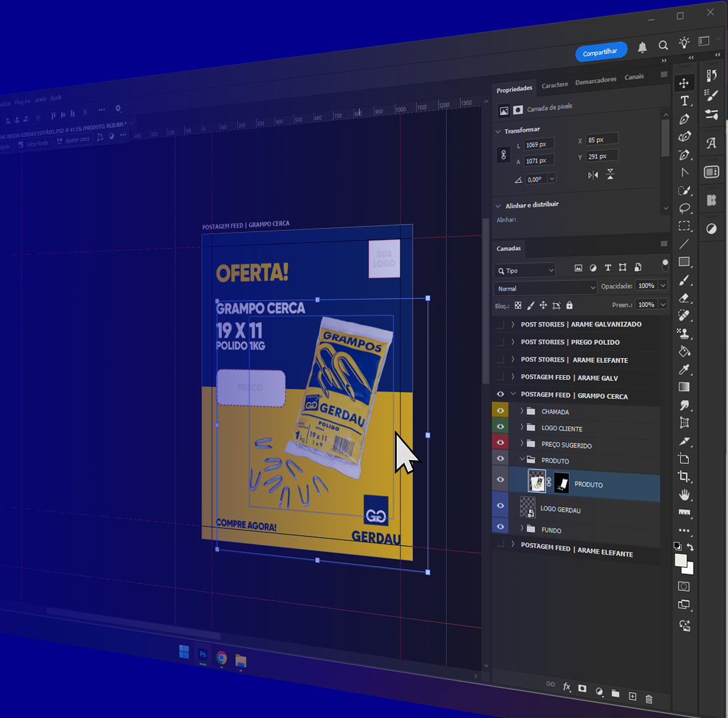This screenshot has height=718, width=728.
Task: Choose the Crop tool
Action: point(684,476)
